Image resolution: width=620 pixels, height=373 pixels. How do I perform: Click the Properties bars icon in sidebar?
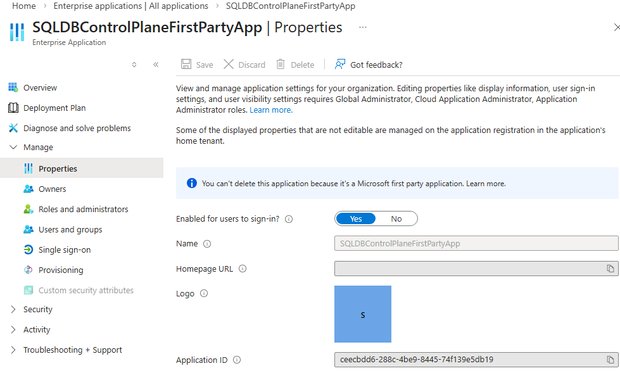coord(28,169)
